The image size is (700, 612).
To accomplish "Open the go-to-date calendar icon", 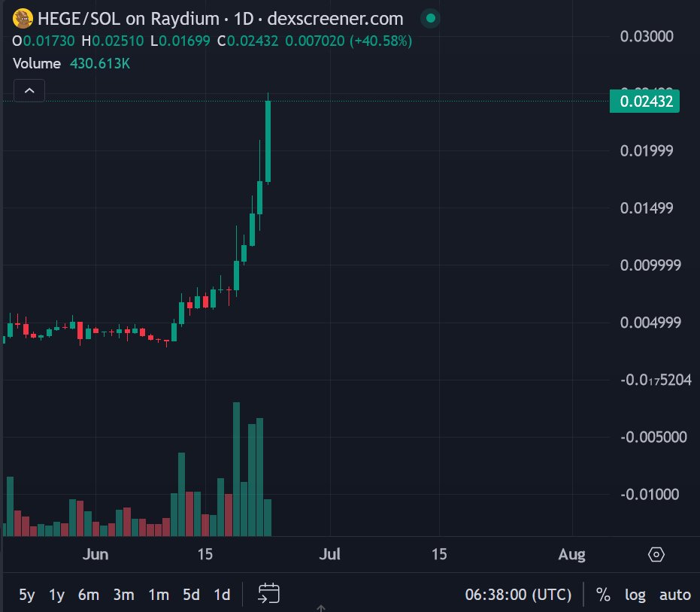I will pos(268,594).
